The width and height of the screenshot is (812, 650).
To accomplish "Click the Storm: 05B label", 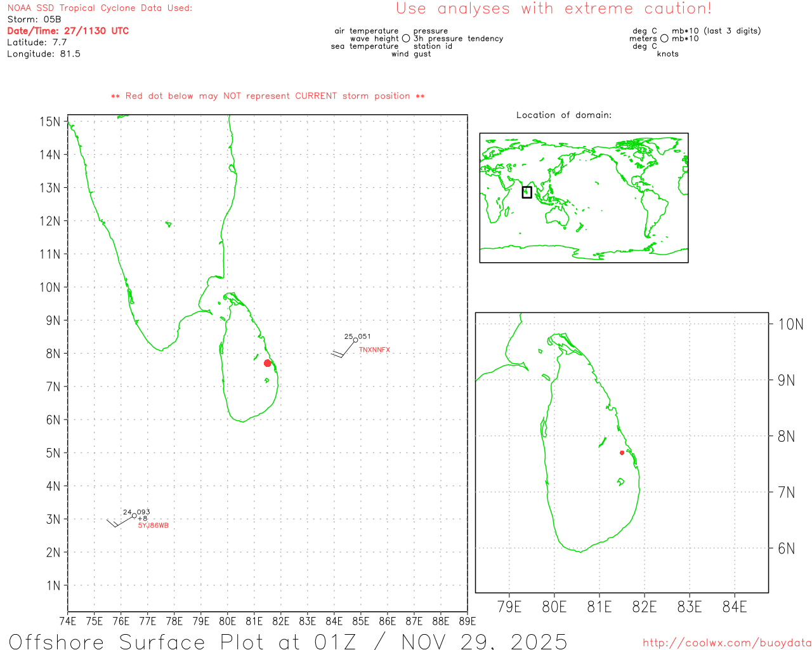I will pos(34,20).
